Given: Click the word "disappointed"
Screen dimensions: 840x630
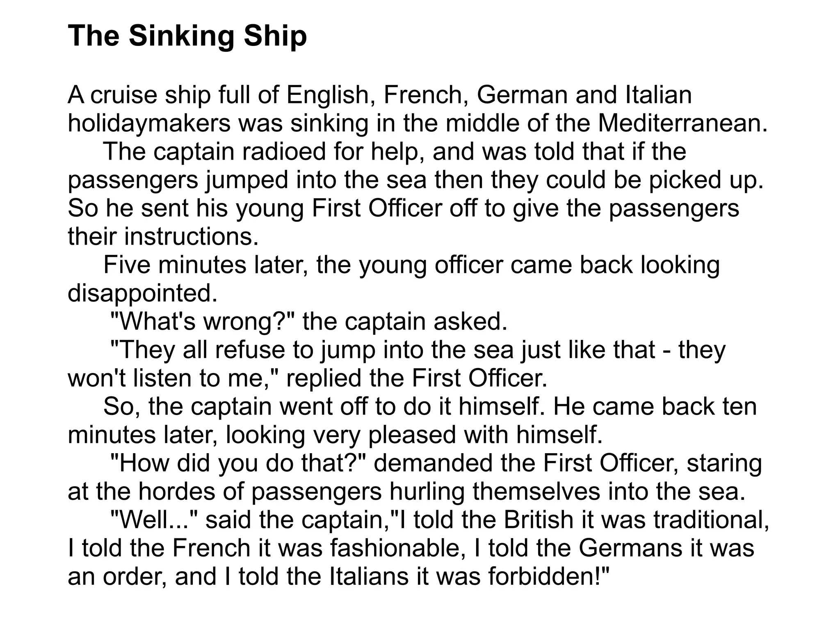Looking at the screenshot, I should pyautogui.click(x=142, y=293).
